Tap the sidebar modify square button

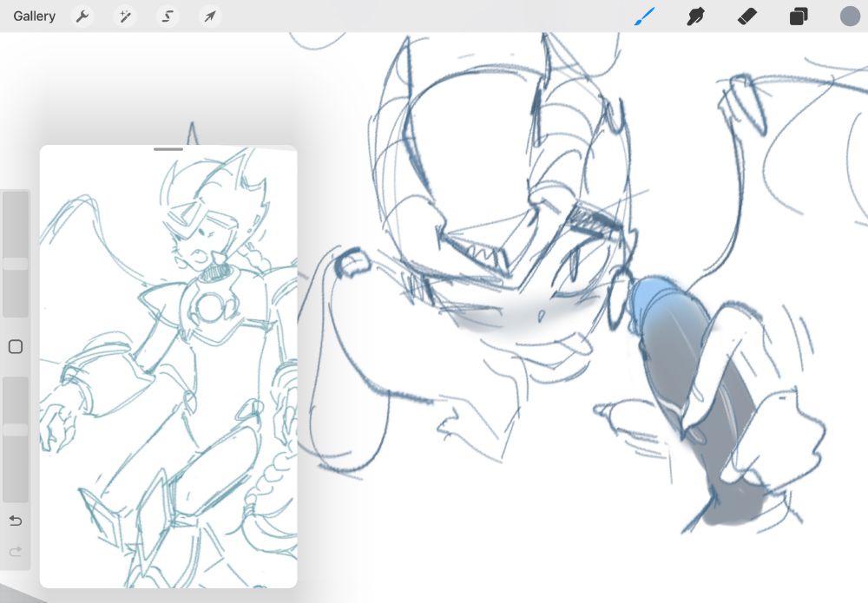click(x=16, y=347)
